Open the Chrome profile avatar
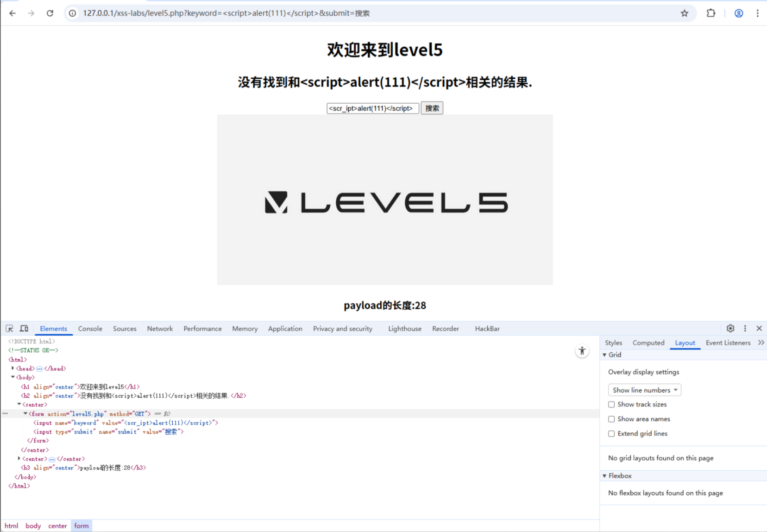767x532 pixels. 738,13
